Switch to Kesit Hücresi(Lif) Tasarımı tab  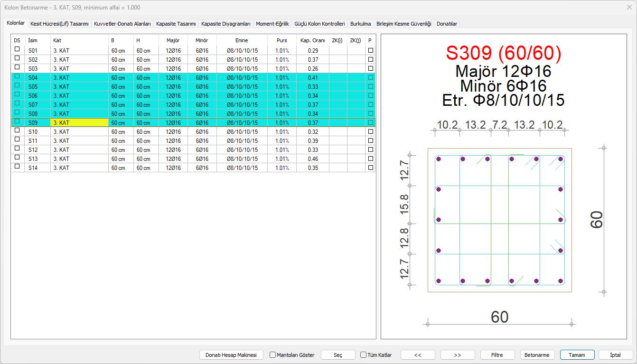pos(59,23)
